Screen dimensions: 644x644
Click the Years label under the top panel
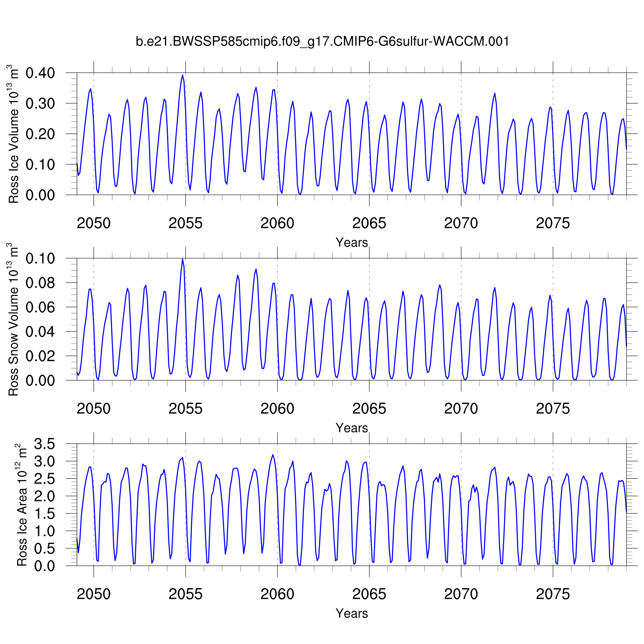352,243
